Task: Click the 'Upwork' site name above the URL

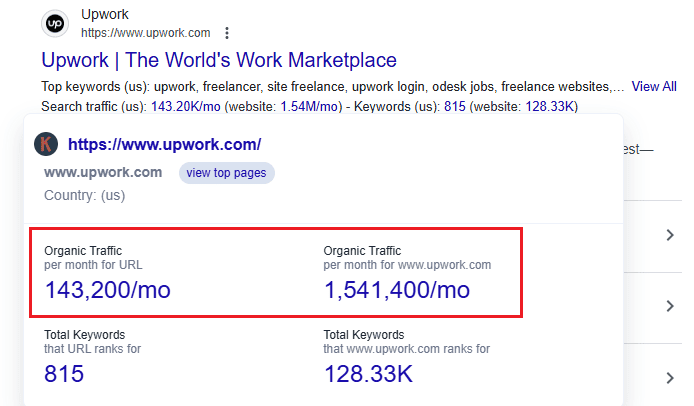Action: point(105,14)
